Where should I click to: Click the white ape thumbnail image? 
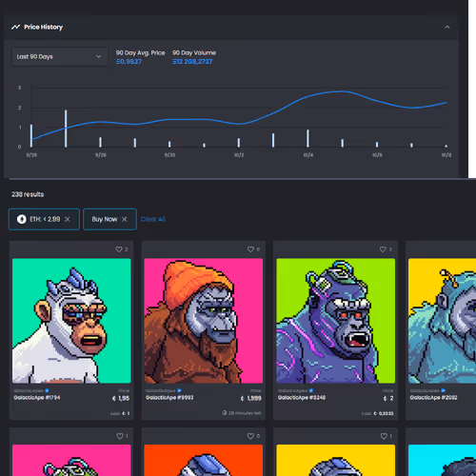coord(71,321)
